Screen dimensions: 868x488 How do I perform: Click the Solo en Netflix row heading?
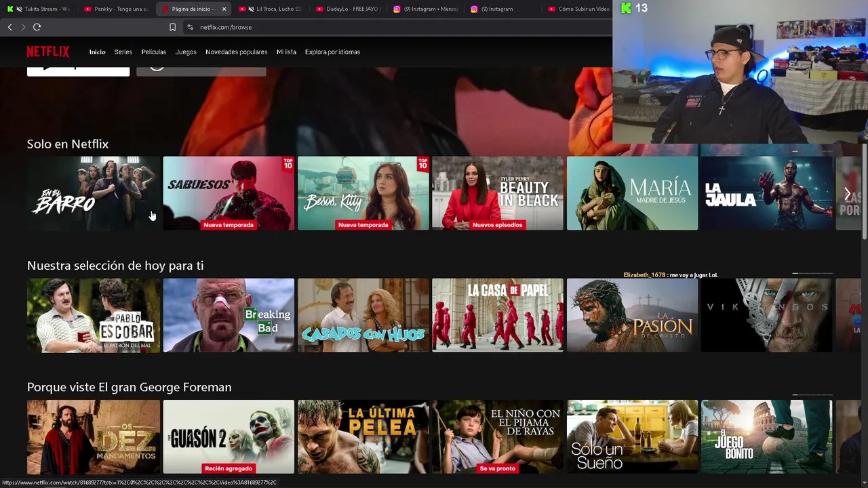coord(68,144)
